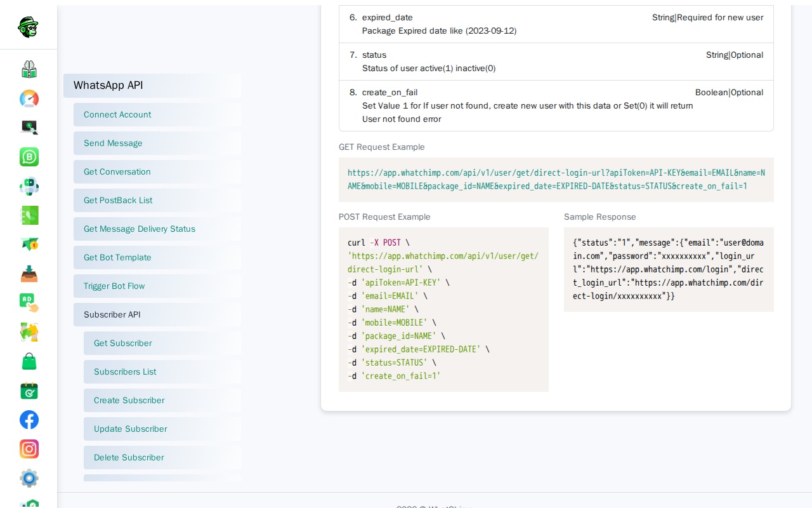Viewport: 812px width, 508px height.
Task: Open the calendar check appointment icon
Action: click(x=29, y=391)
